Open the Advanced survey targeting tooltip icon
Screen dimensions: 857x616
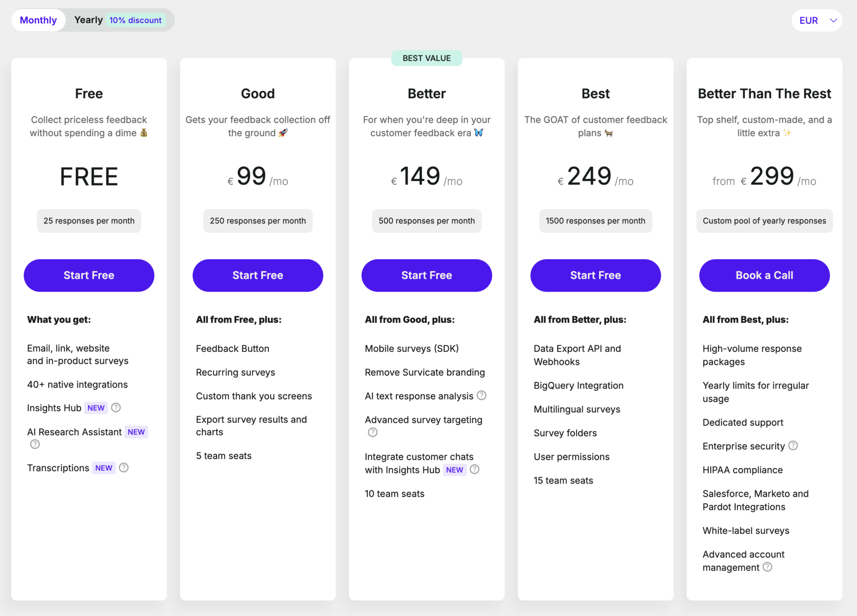(x=372, y=432)
